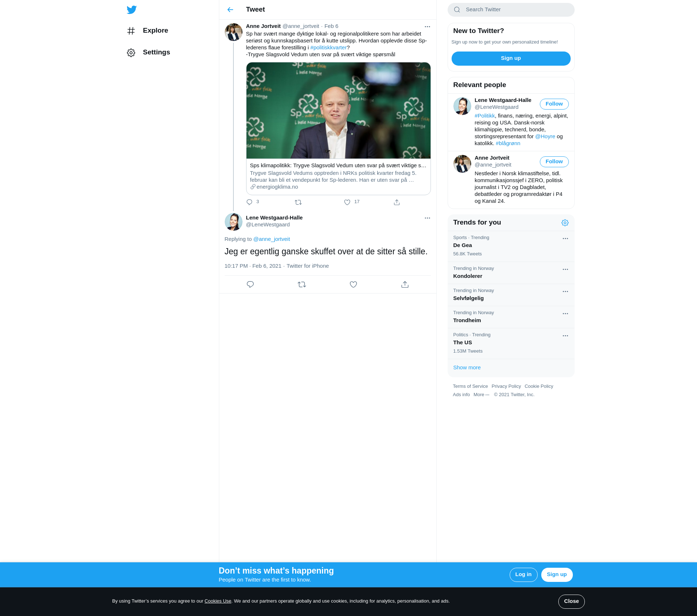Open Explore from the sidebar
The width and height of the screenshot is (697, 616).
tap(147, 30)
